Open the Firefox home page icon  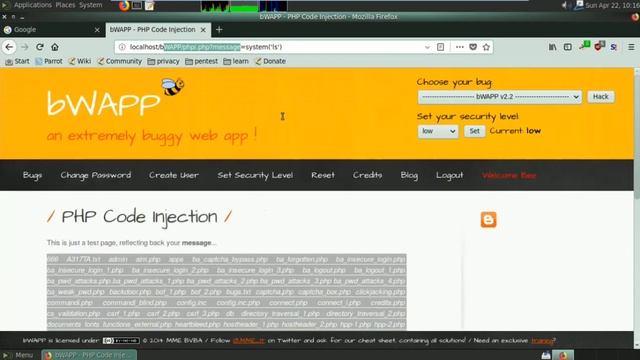tap(55, 47)
